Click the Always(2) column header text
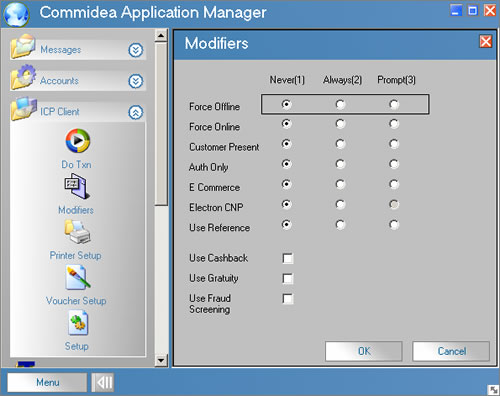 [342, 80]
